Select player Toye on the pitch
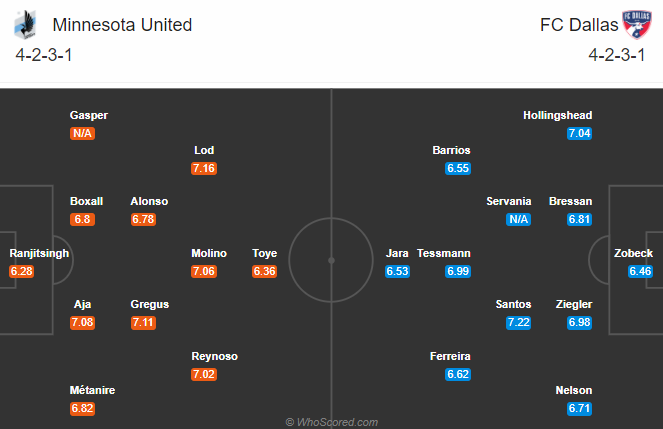 [265, 253]
